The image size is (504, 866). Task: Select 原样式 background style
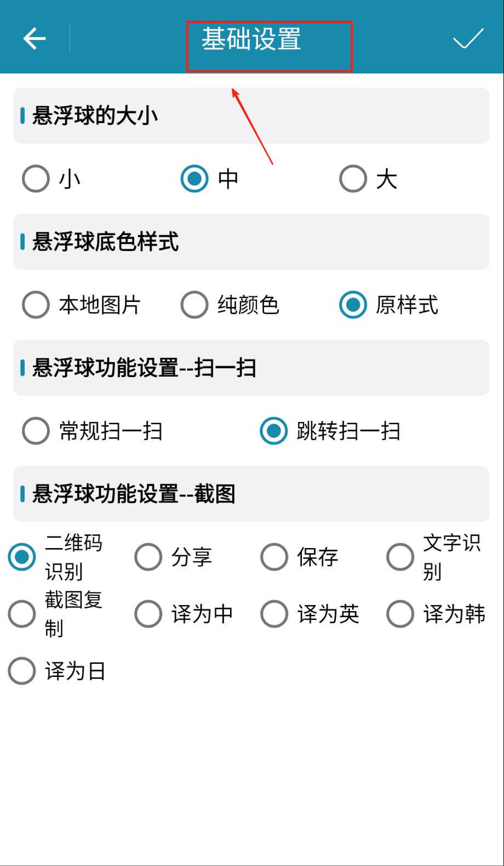(353, 305)
